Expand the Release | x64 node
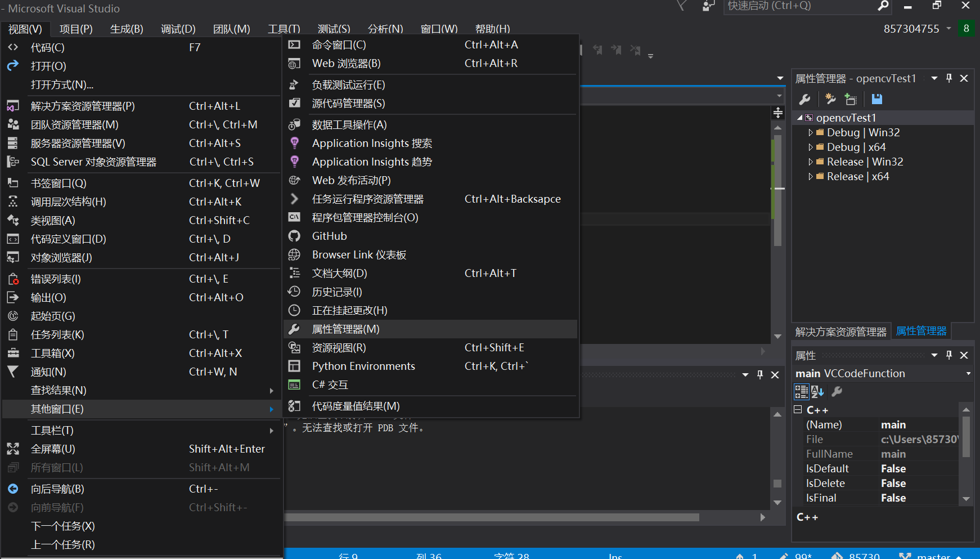Image resolution: width=980 pixels, height=559 pixels. (811, 176)
